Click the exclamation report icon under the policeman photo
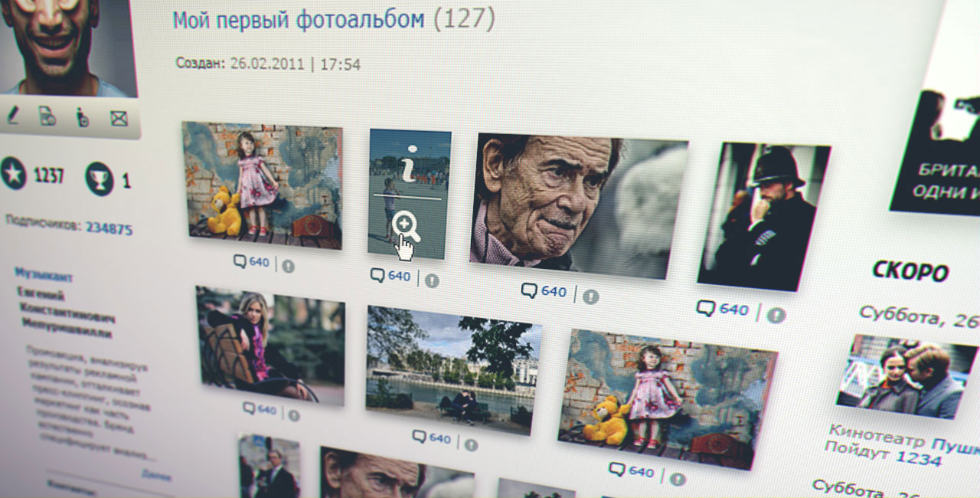The image size is (980, 498). click(776, 314)
